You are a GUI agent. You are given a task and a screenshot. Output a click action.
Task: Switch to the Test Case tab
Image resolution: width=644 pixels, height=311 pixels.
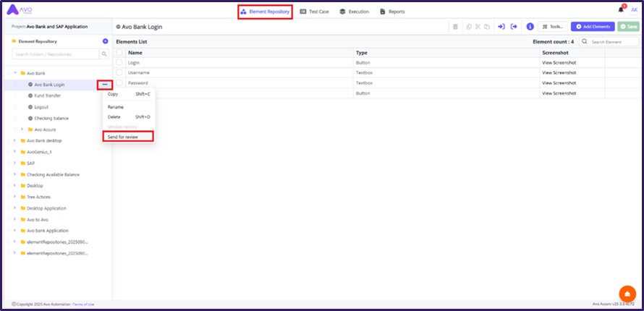[x=315, y=12]
